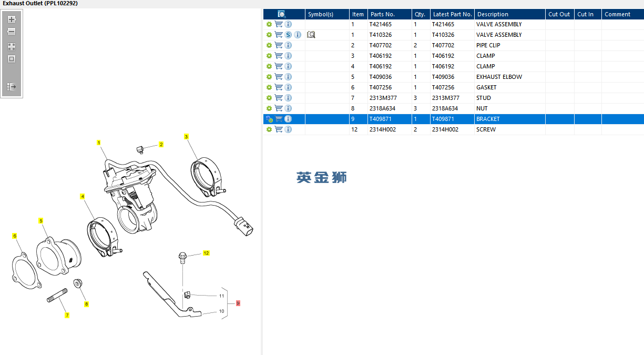Open info for 2314H002 screw
This screenshot has width=644, height=355.
pyautogui.click(x=288, y=129)
